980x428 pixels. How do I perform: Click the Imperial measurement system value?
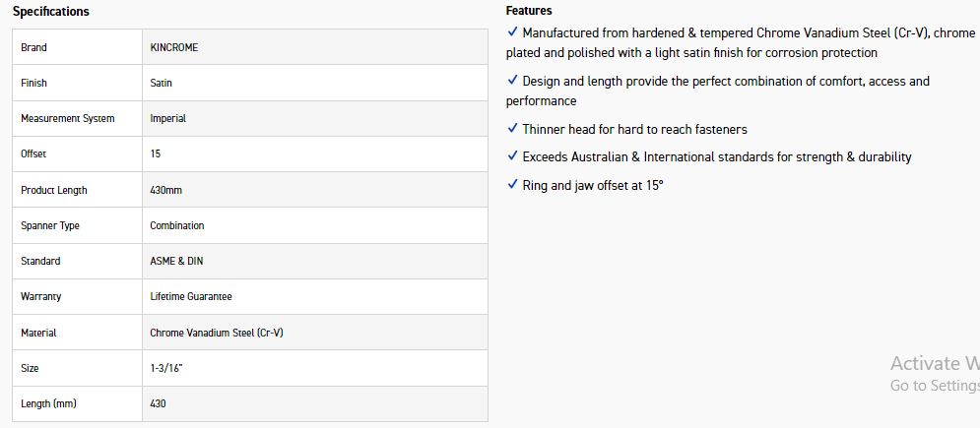[x=167, y=118]
